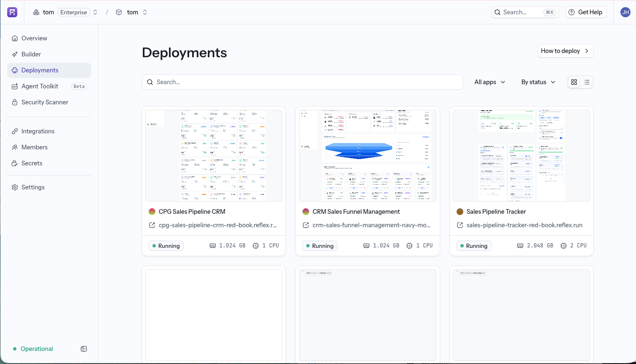Open Agent Toolkit beta page

point(49,86)
